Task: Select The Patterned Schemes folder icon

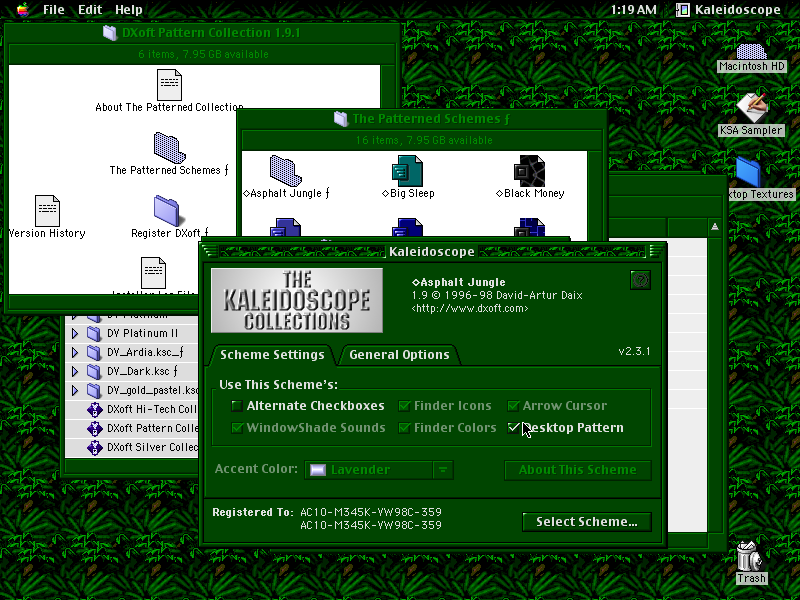Action: pos(169,148)
